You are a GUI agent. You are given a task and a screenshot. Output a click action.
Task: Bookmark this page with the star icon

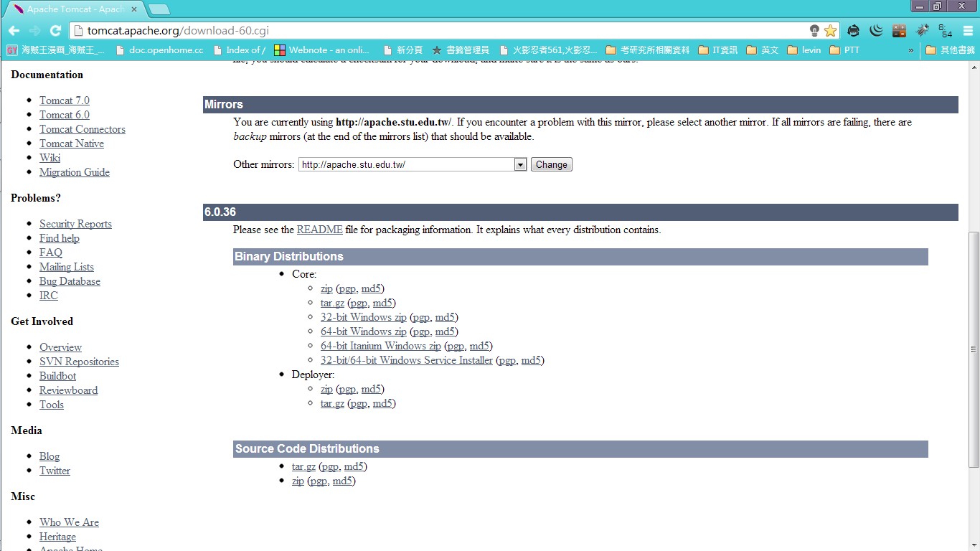(830, 31)
